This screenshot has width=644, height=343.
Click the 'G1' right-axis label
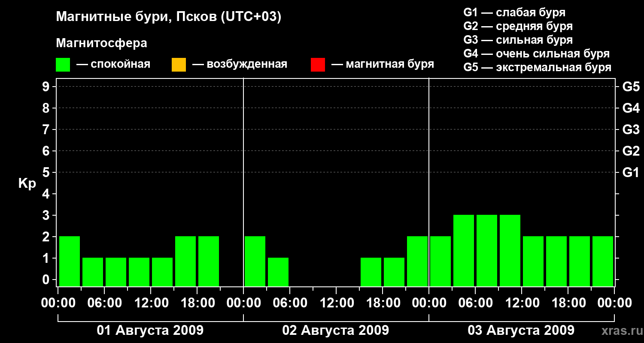pos(631,172)
